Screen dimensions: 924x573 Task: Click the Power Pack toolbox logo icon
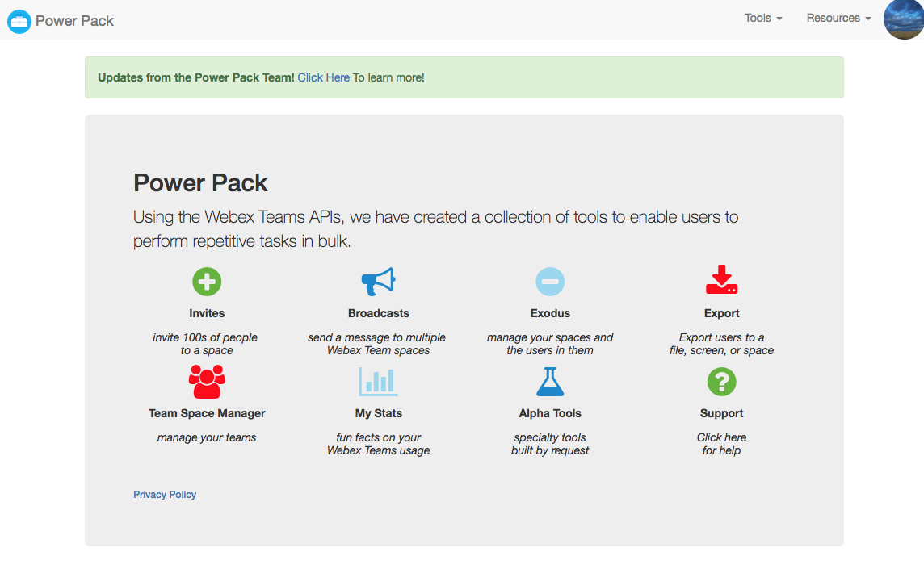(19, 22)
